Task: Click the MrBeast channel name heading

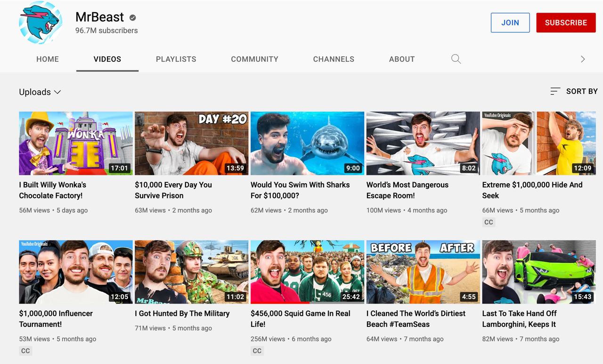Action: pyautogui.click(x=99, y=17)
